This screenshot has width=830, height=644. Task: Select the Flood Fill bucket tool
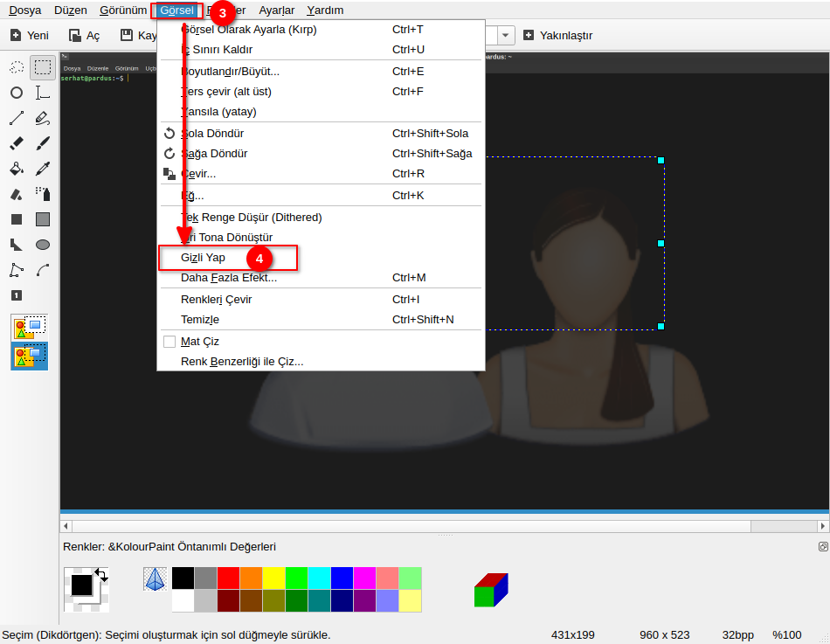point(17,169)
